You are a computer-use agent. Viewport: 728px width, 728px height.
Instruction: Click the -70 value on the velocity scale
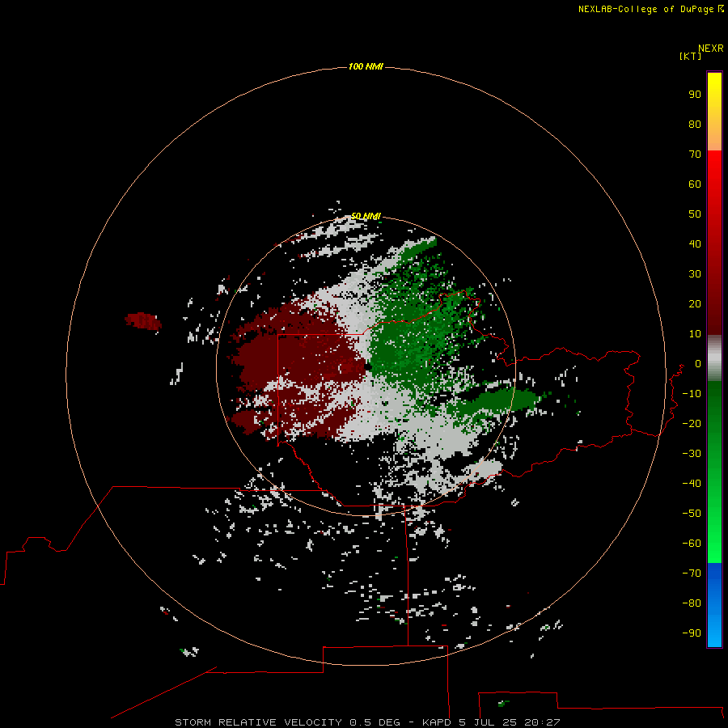coord(692,574)
